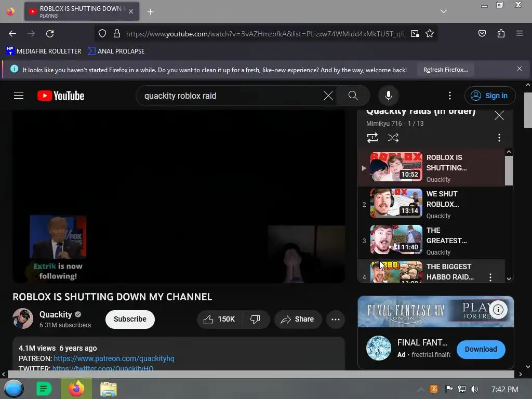Open network icon in system tray
Image resolution: width=532 pixels, height=399 pixels.
461,389
